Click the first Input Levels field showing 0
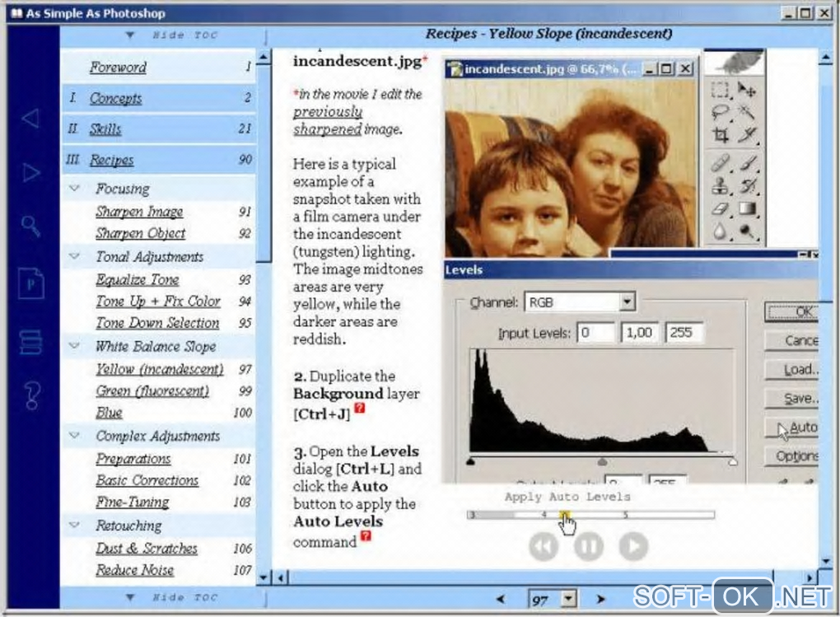The height and width of the screenshot is (617, 840). tap(595, 332)
